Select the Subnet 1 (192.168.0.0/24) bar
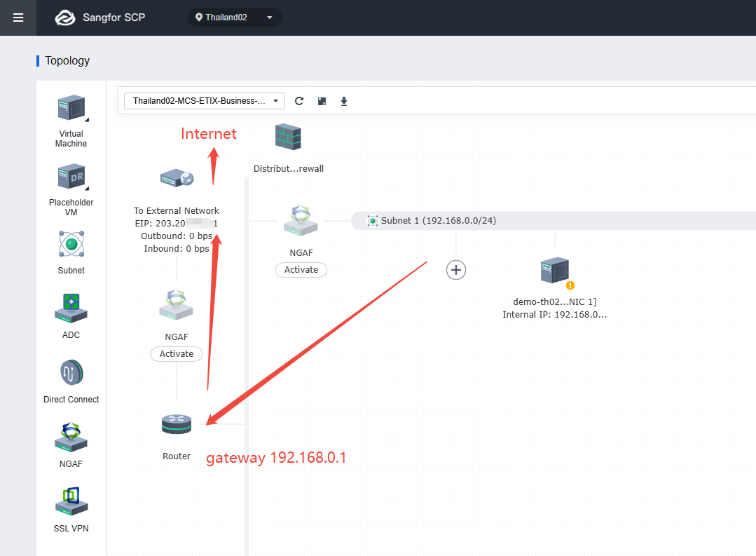Viewport: 756px width, 556px height. 554,221
